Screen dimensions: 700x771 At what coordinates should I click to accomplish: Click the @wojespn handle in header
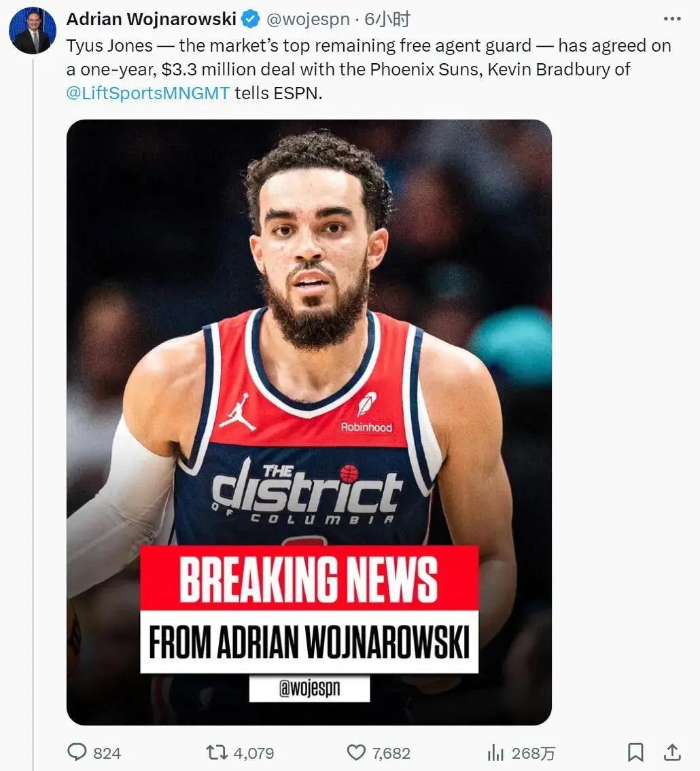[x=308, y=19]
